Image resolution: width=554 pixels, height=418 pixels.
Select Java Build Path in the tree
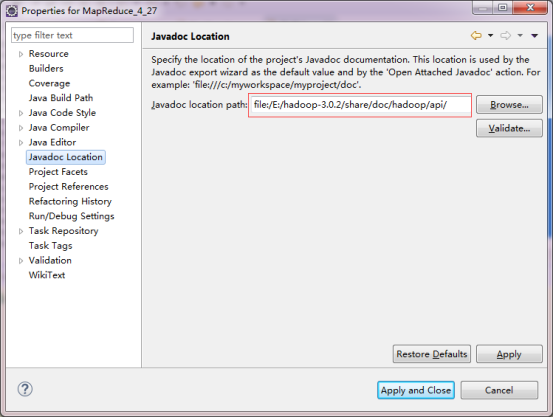[x=61, y=98]
